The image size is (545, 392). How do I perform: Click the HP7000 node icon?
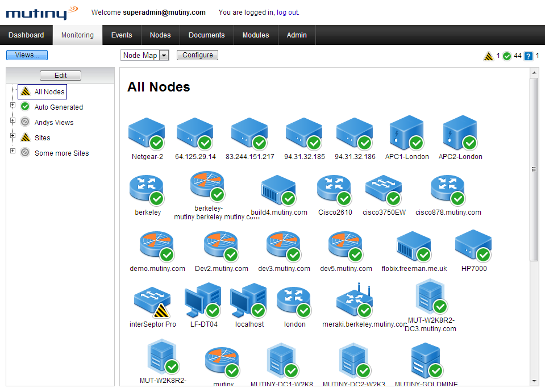pos(473,245)
